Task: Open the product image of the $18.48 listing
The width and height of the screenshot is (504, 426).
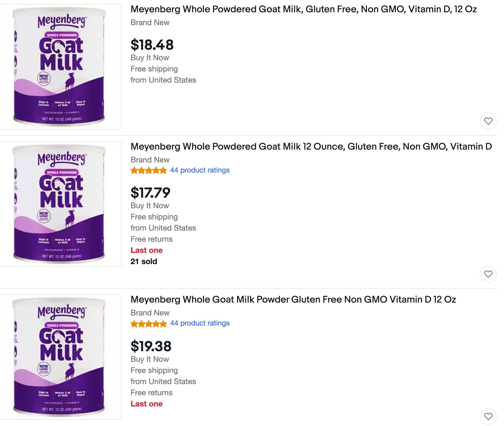Action: pos(60,67)
